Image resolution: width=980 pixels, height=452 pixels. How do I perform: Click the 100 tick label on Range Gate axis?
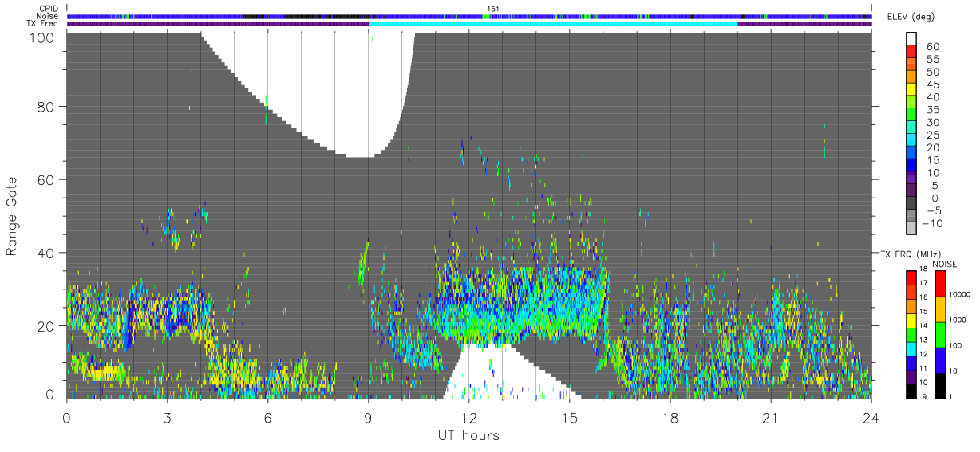pyautogui.click(x=43, y=37)
